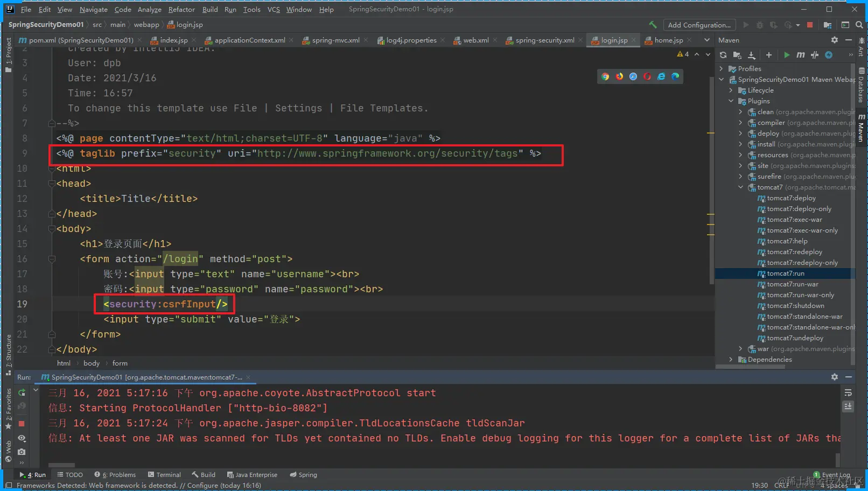The width and height of the screenshot is (868, 491).
Task: Add a Maven project with plus icon
Action: click(769, 55)
